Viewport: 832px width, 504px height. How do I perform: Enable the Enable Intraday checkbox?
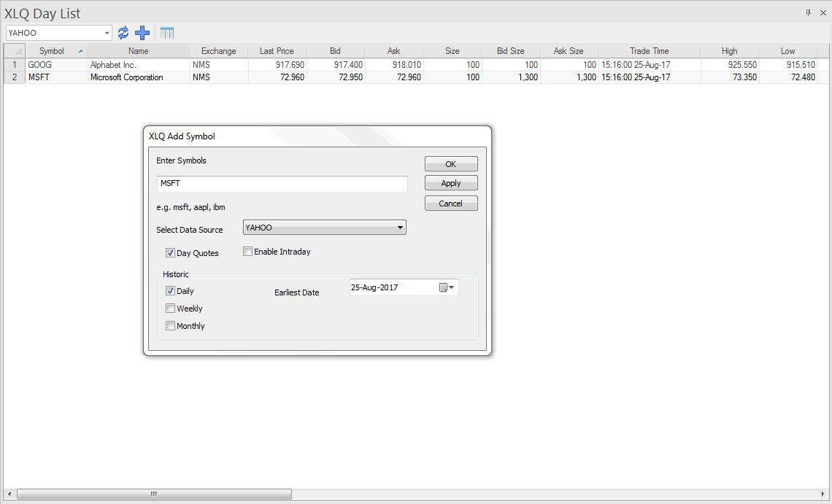[x=247, y=251]
